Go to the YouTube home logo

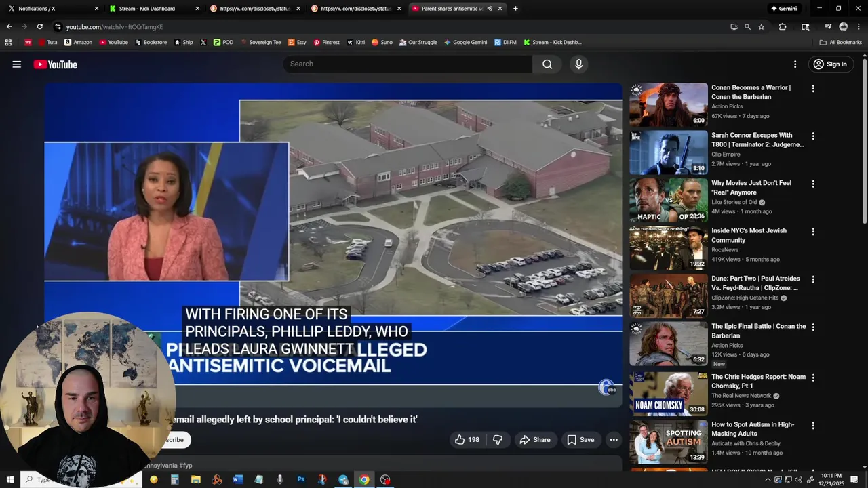click(55, 64)
